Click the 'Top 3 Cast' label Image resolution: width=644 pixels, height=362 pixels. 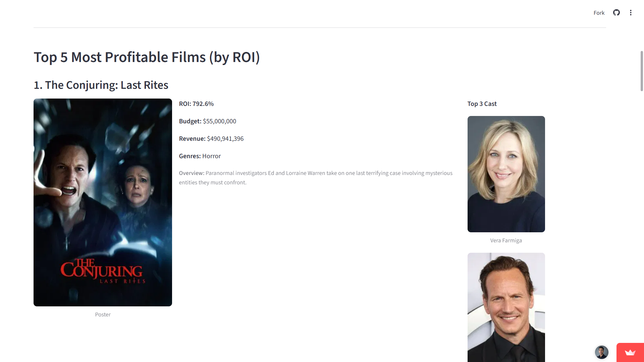coord(482,104)
